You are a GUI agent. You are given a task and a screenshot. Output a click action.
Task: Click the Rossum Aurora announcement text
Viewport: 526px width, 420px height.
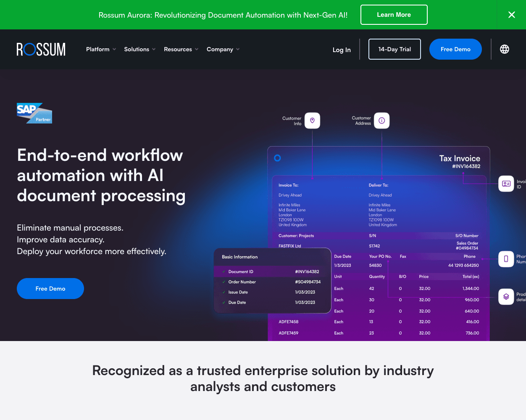tap(223, 15)
